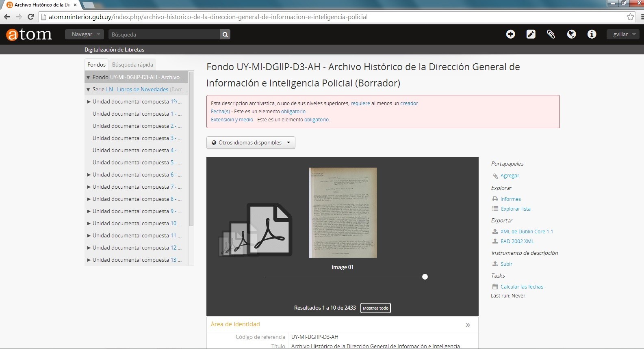The width and height of the screenshot is (644, 349).
Task: Click the atom logo to go home
Action: [x=29, y=34]
